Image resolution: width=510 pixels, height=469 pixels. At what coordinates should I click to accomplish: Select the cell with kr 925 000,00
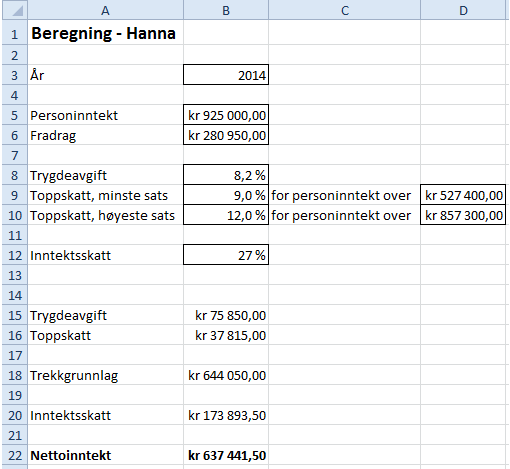pos(226,115)
